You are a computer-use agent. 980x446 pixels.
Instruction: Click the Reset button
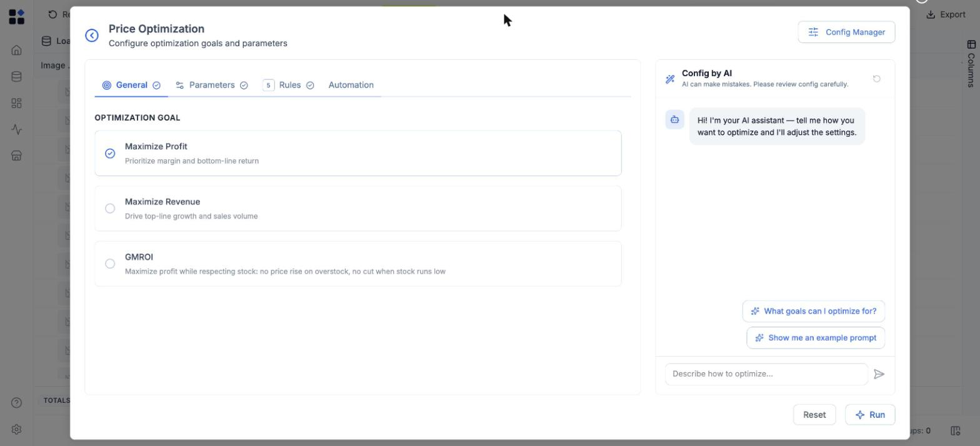pos(814,415)
